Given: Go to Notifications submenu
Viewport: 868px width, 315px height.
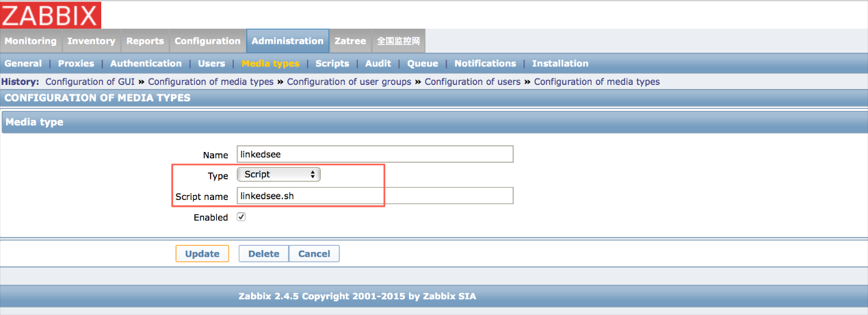Looking at the screenshot, I should coord(485,64).
